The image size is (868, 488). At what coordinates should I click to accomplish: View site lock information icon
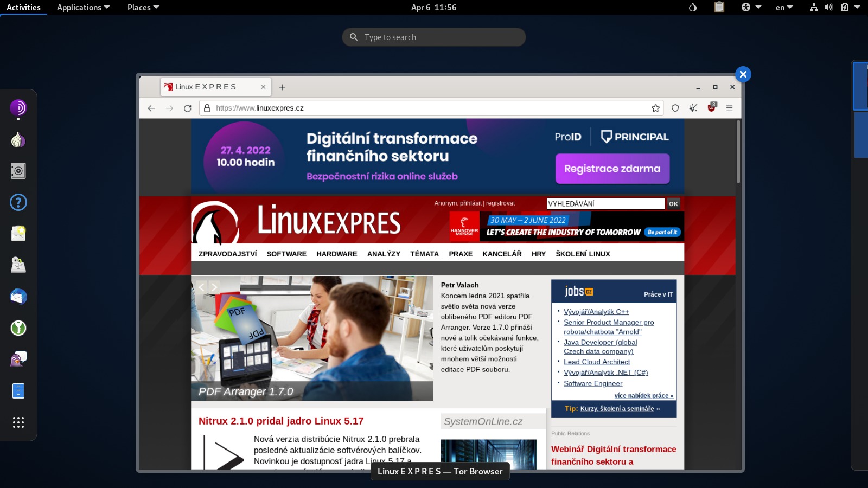[207, 108]
